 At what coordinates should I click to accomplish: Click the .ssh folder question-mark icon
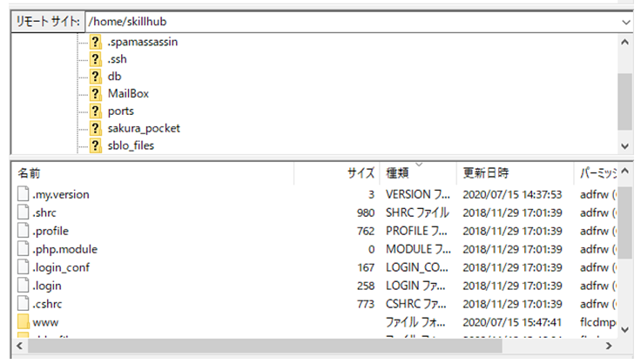point(95,59)
